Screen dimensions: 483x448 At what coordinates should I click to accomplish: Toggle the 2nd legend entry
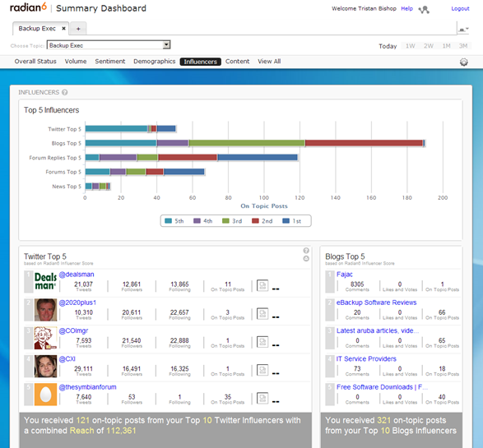pos(262,220)
